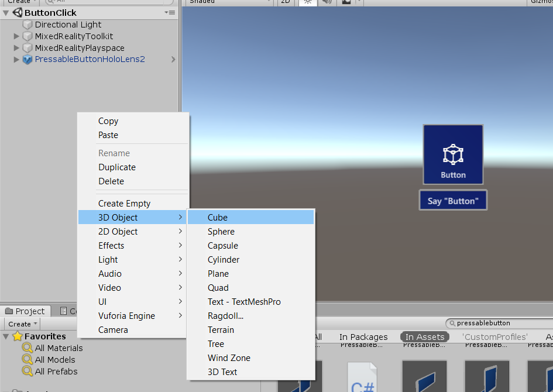This screenshot has width=553, height=392.
Task: Select the In Assets search filter
Action: point(425,337)
